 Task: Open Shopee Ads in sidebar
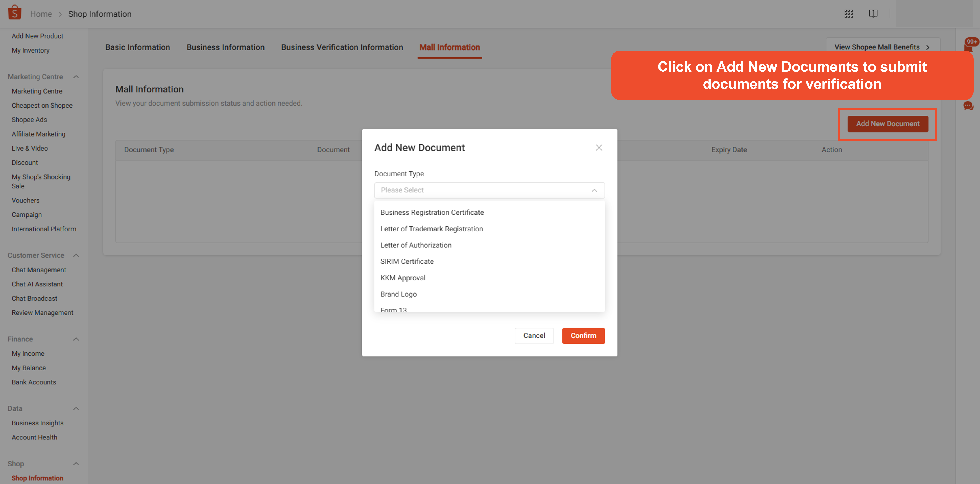[29, 120]
